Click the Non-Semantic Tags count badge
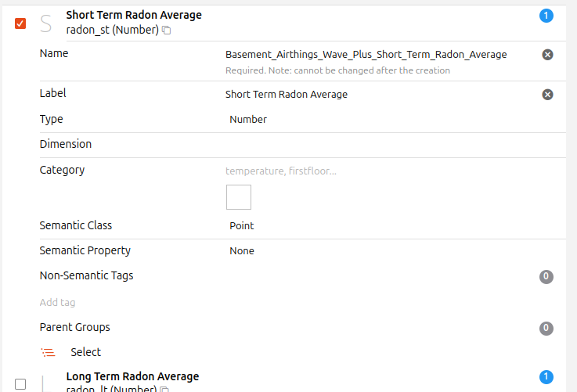This screenshot has width=577, height=392. tap(546, 276)
